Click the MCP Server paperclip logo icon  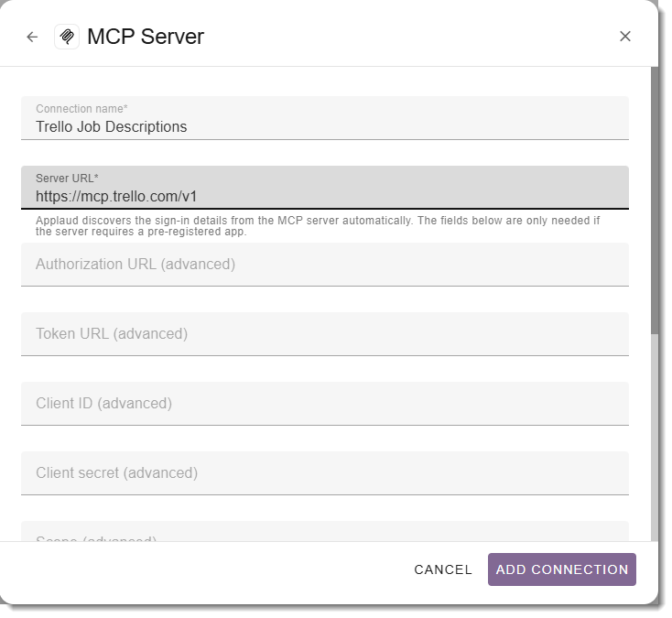coord(67,37)
